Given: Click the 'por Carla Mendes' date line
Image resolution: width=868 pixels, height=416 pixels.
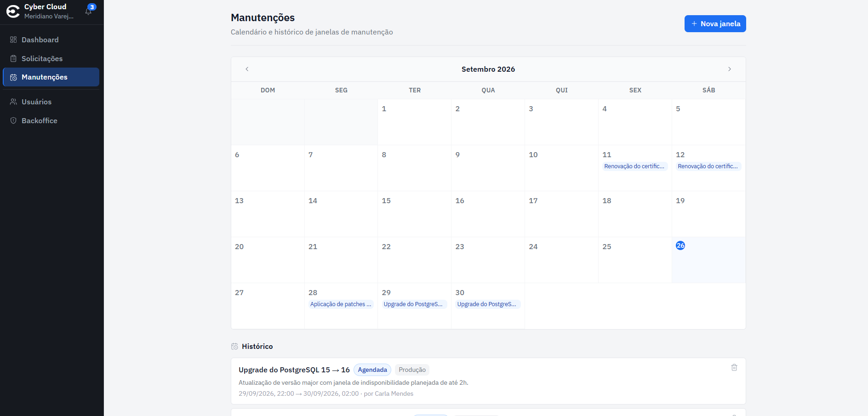Looking at the screenshot, I should click(x=326, y=393).
